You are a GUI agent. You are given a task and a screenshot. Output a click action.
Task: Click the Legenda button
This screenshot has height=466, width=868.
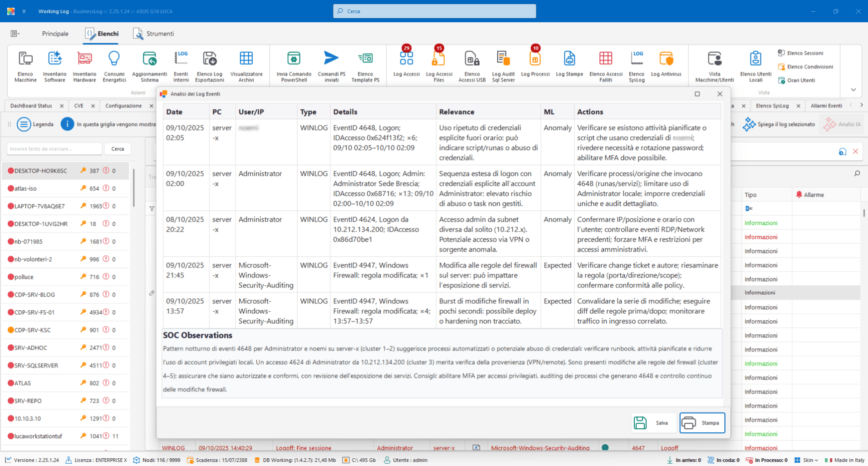coord(35,124)
